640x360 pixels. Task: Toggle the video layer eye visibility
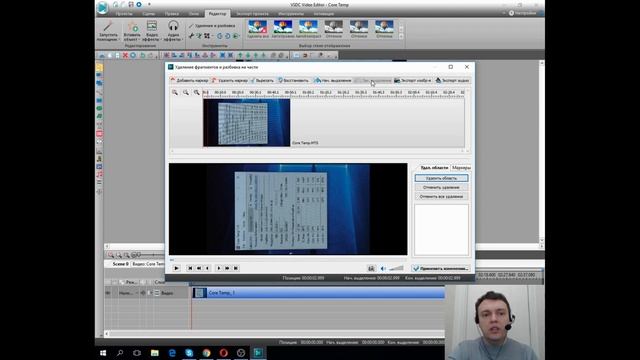coord(108,293)
